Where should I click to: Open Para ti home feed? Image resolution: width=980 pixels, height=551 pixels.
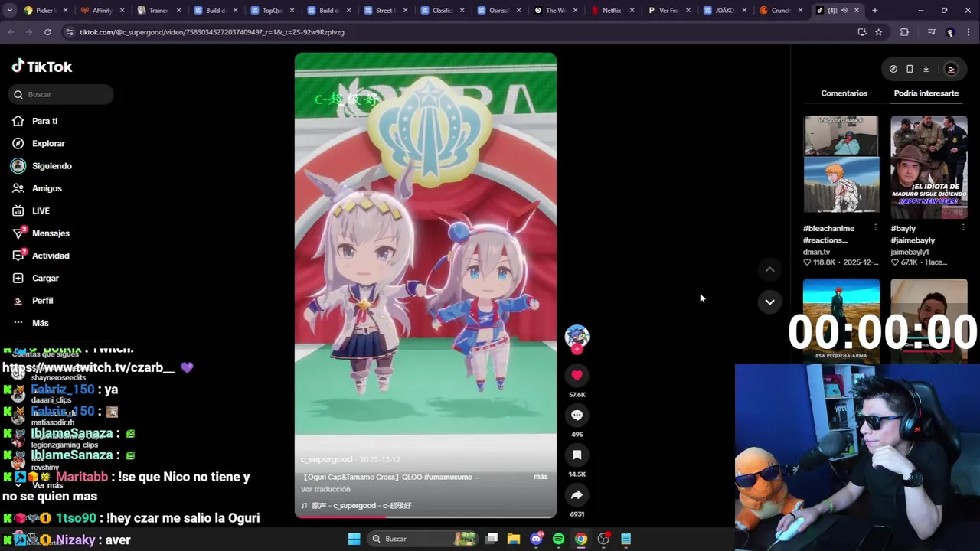tap(44, 121)
